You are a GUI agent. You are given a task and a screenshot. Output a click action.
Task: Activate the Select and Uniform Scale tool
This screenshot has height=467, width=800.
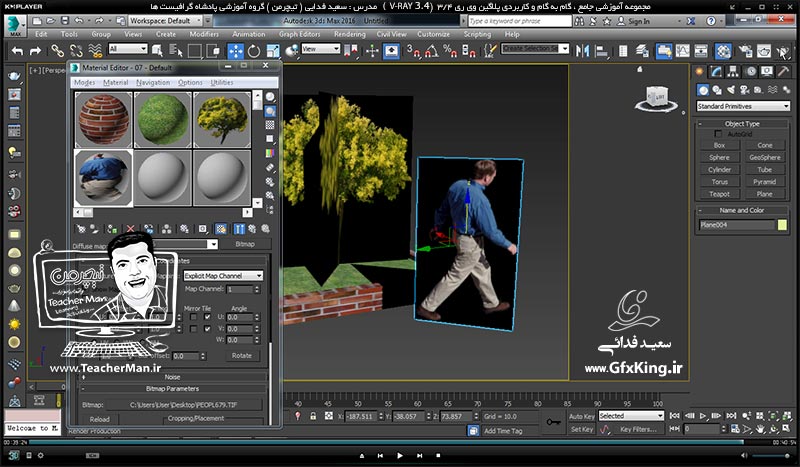[273, 51]
